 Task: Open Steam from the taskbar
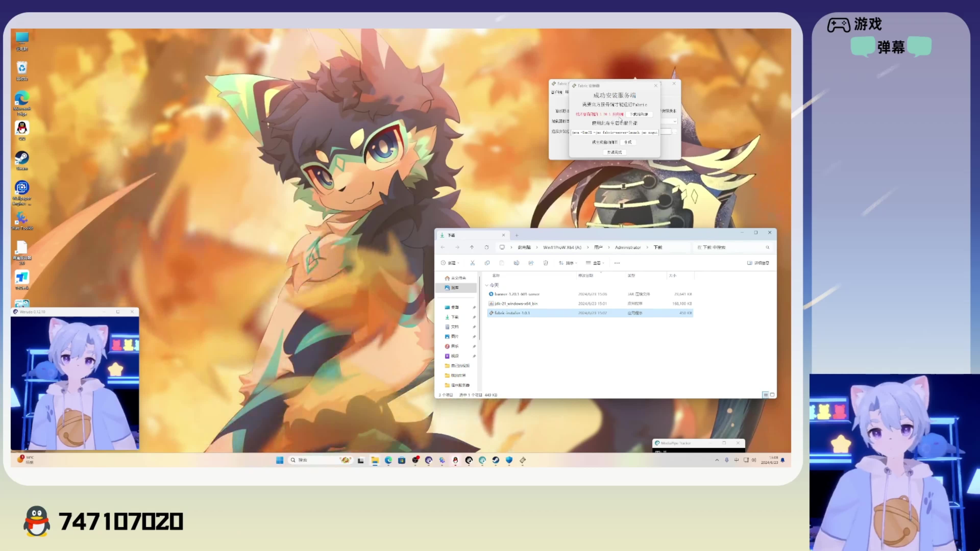tap(495, 460)
